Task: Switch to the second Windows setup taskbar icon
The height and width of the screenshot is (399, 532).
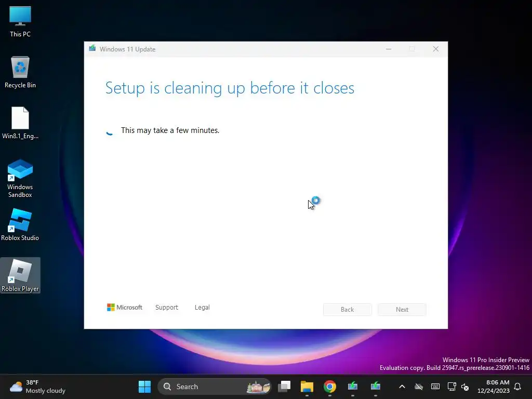Action: click(x=375, y=387)
